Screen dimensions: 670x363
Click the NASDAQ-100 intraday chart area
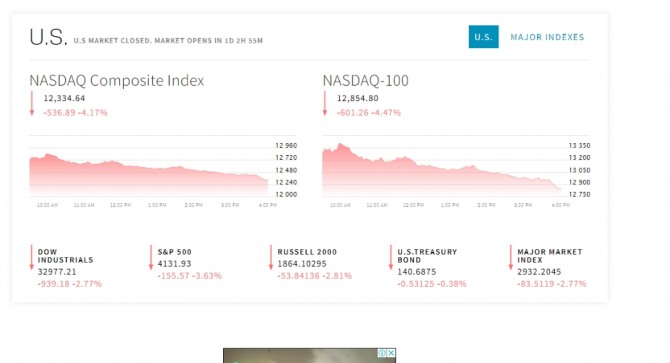click(x=456, y=170)
